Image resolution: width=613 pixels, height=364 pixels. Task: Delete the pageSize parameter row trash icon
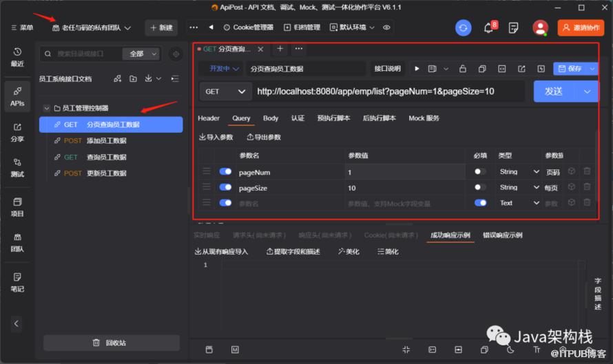[x=587, y=186]
